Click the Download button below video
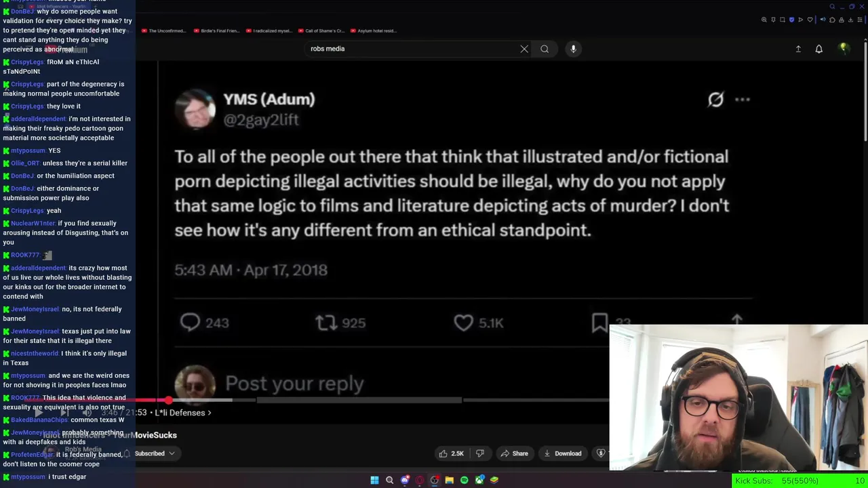This screenshot has height=488, width=868. coord(562,453)
